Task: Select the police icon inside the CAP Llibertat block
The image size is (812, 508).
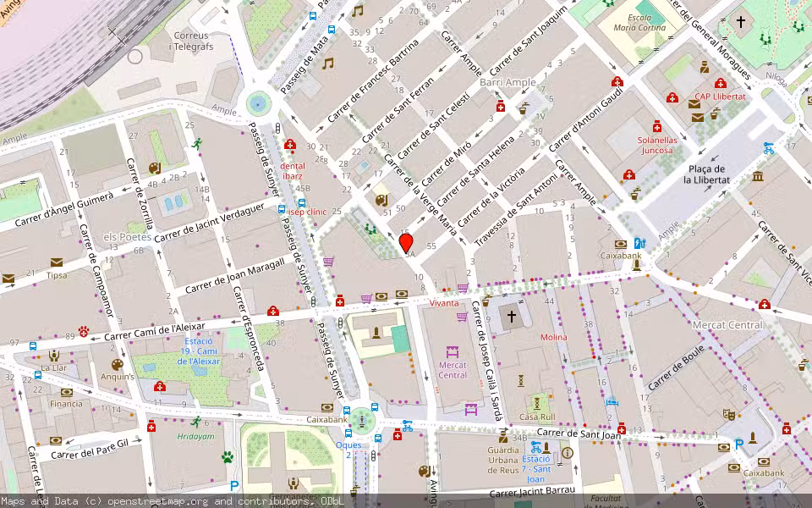Action: 705,68
